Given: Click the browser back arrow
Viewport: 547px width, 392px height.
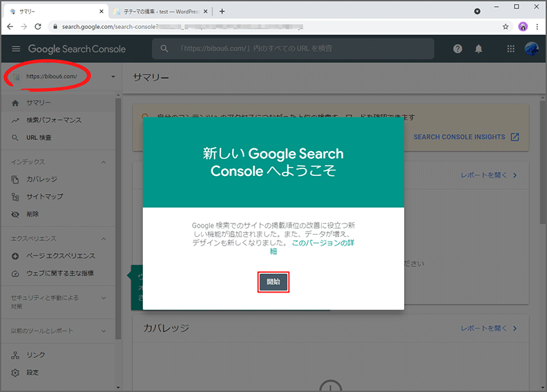Looking at the screenshot, I should pyautogui.click(x=10, y=26).
